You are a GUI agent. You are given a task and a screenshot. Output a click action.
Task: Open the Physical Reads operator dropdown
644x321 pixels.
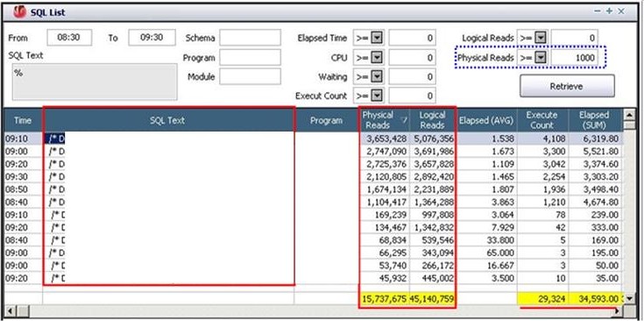pos(541,58)
